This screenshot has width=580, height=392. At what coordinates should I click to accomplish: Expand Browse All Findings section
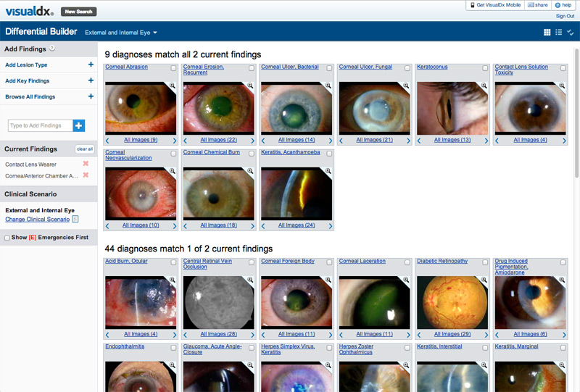[91, 96]
